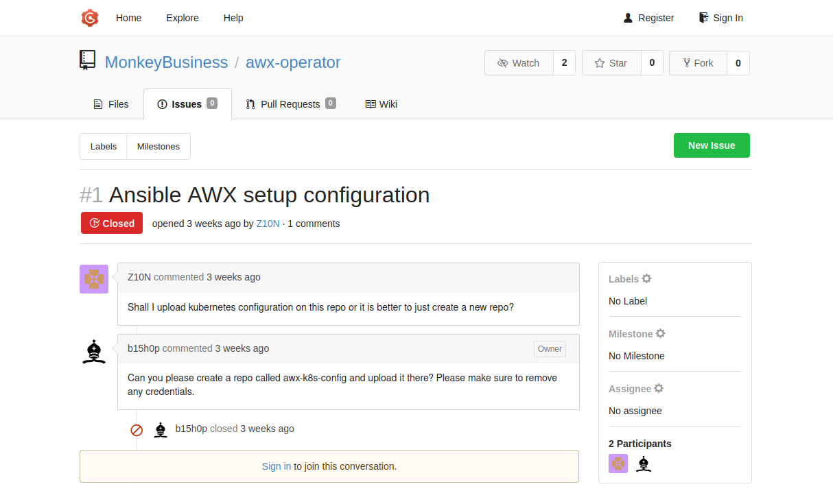Viewport: 833px width, 504px height.
Task: Click the watchers count badge showing 2
Action: point(564,62)
